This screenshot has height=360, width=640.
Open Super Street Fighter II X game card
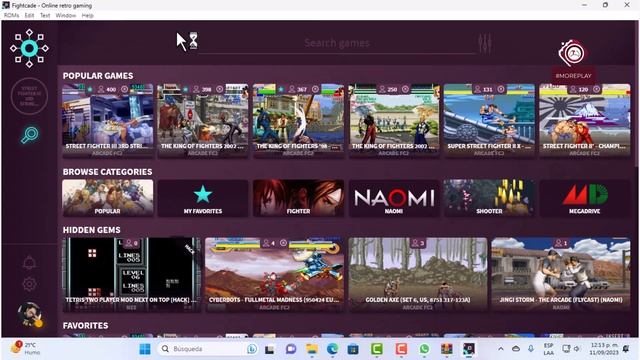point(489,121)
